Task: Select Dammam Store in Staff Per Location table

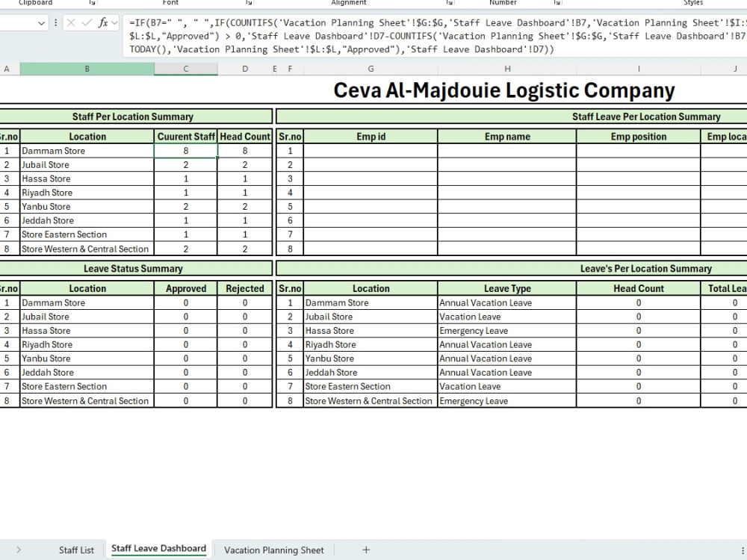Action: pyautogui.click(x=87, y=151)
